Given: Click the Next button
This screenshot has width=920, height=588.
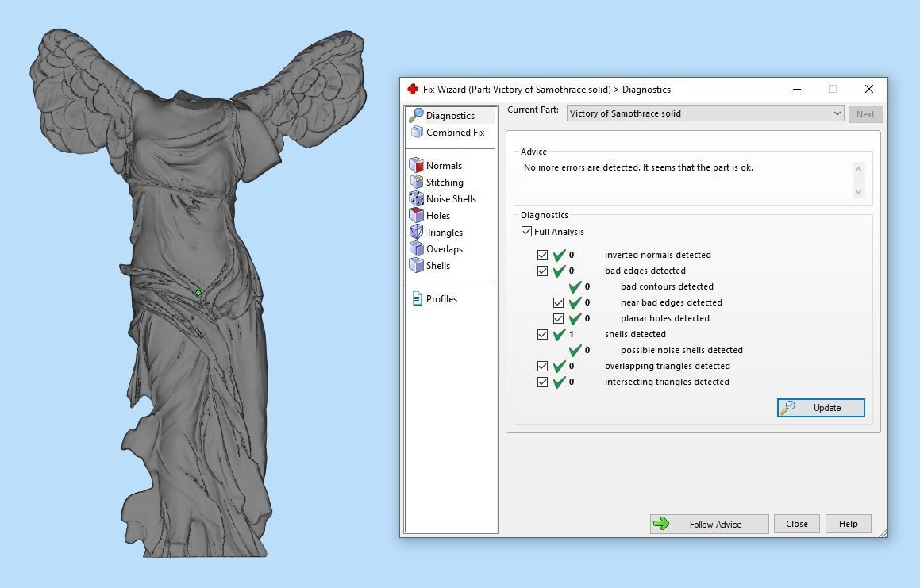Looking at the screenshot, I should tap(865, 113).
